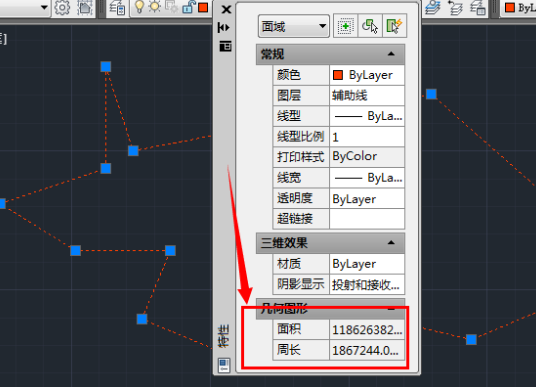Click the palette icon below the 特性 title
Viewport: 536px width, 387px height.
coord(224,365)
